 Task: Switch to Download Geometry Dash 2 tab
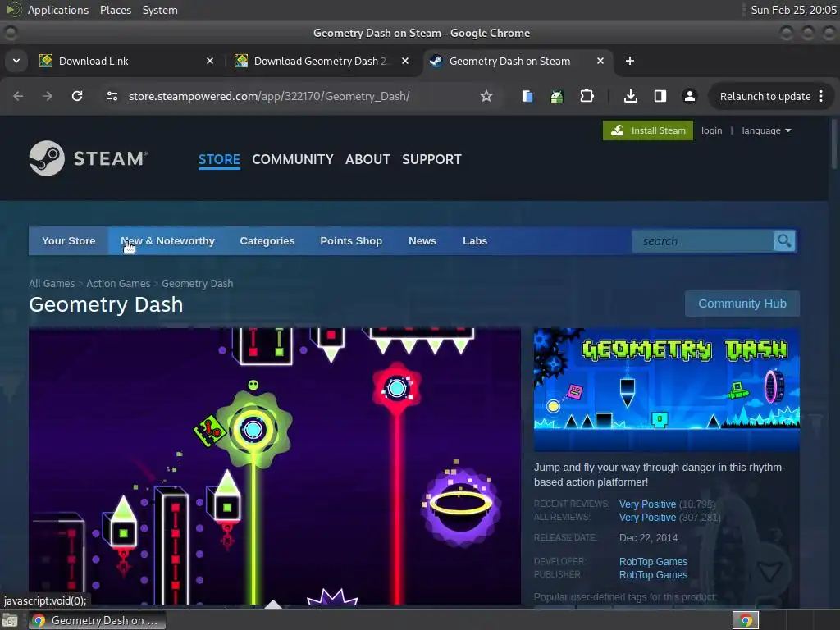(x=319, y=61)
